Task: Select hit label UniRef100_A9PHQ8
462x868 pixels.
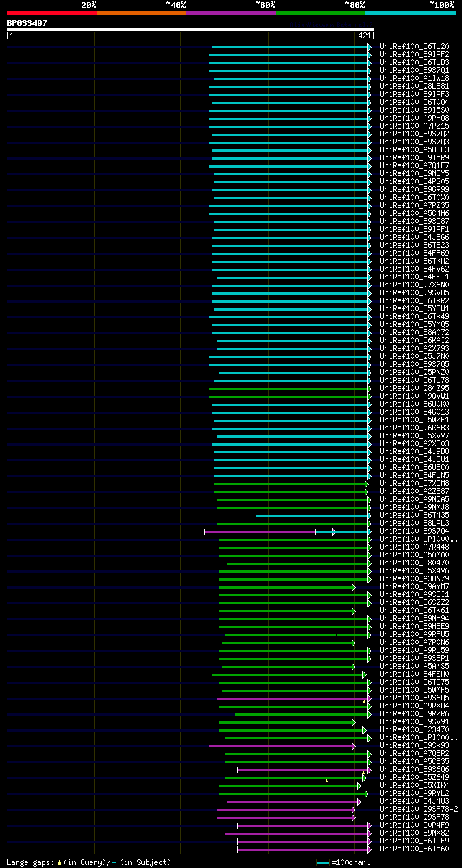Action: click(x=414, y=118)
